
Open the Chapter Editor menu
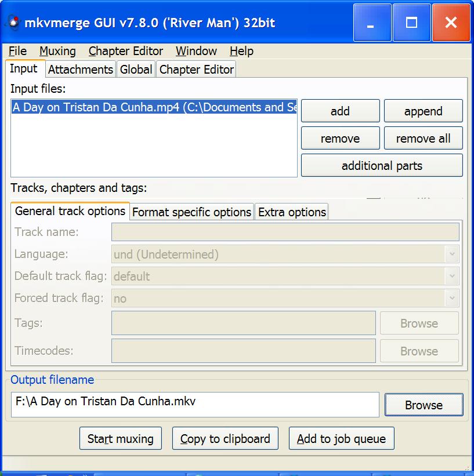126,51
